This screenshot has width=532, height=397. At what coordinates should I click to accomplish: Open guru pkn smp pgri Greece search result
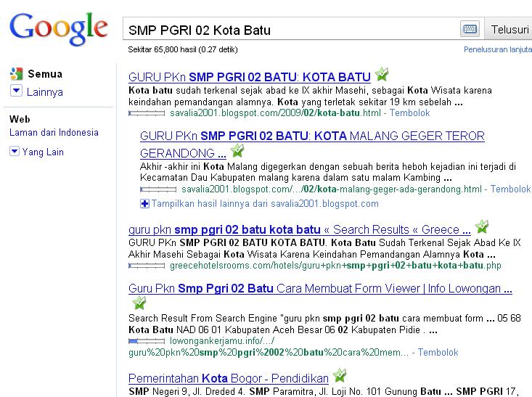tap(300, 230)
